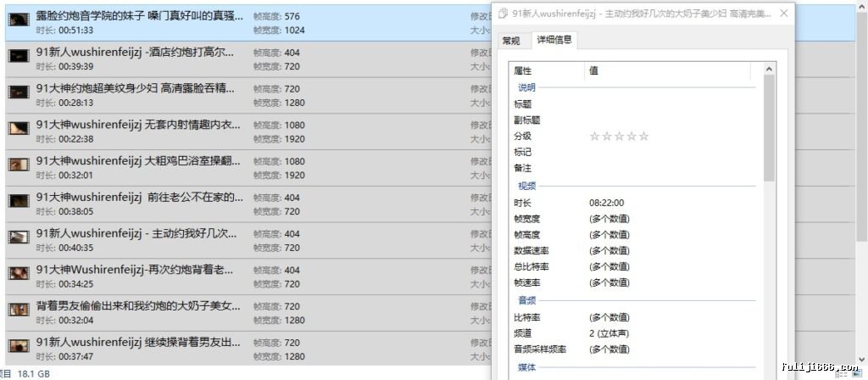Select video thumbnail with duration 00:32:04
The image size is (868, 380).
tap(19, 310)
